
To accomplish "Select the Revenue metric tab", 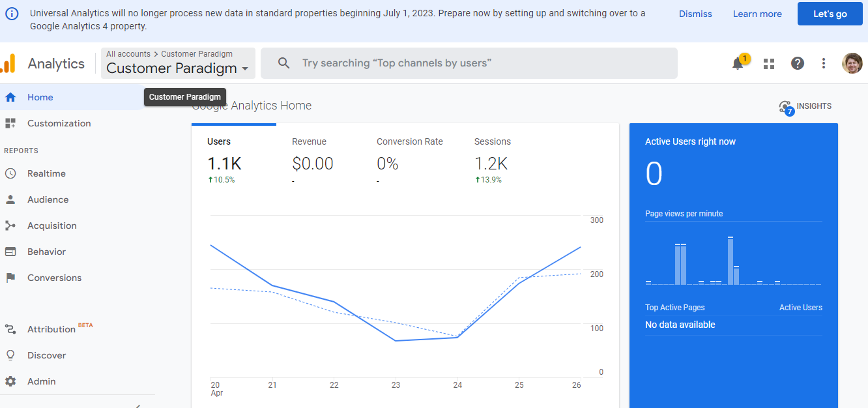I will [x=313, y=156].
